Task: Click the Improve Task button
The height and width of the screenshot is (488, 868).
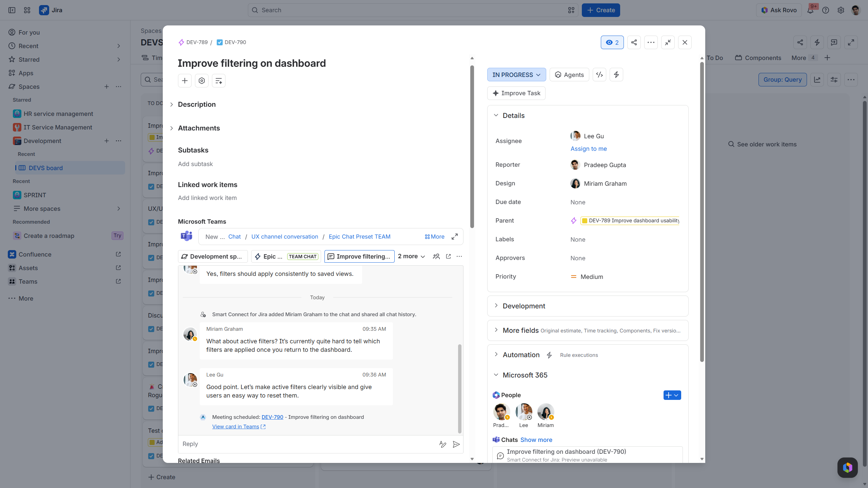Action: [x=516, y=93]
